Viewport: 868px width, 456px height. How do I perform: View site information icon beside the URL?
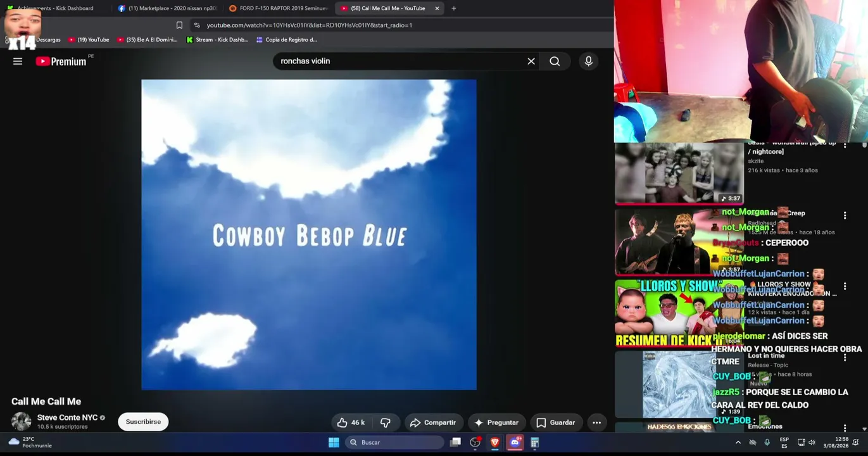197,25
